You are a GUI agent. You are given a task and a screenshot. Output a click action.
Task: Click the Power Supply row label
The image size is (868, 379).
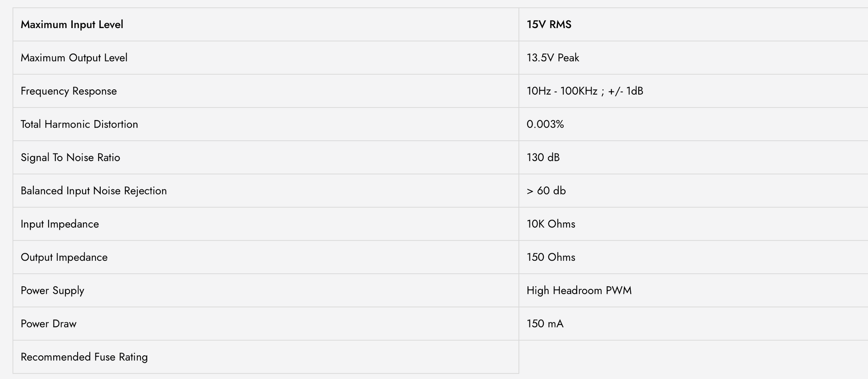pyautogui.click(x=53, y=291)
